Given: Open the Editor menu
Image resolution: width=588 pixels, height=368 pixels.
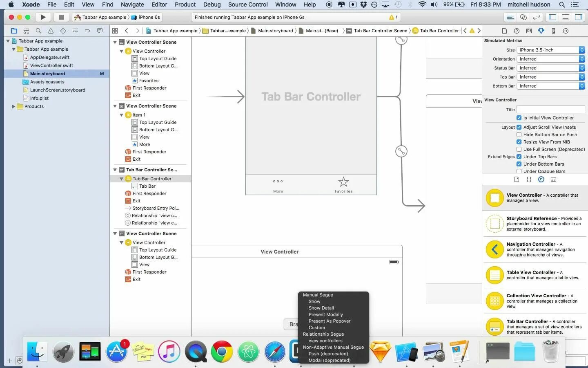Looking at the screenshot, I should point(159,4).
